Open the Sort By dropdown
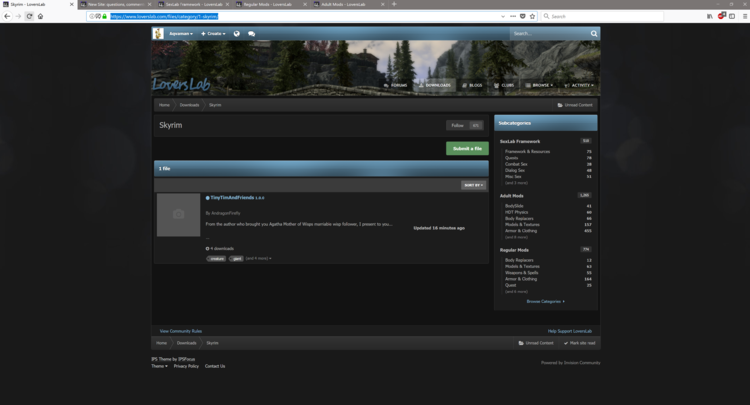750x405 pixels. coord(474,185)
